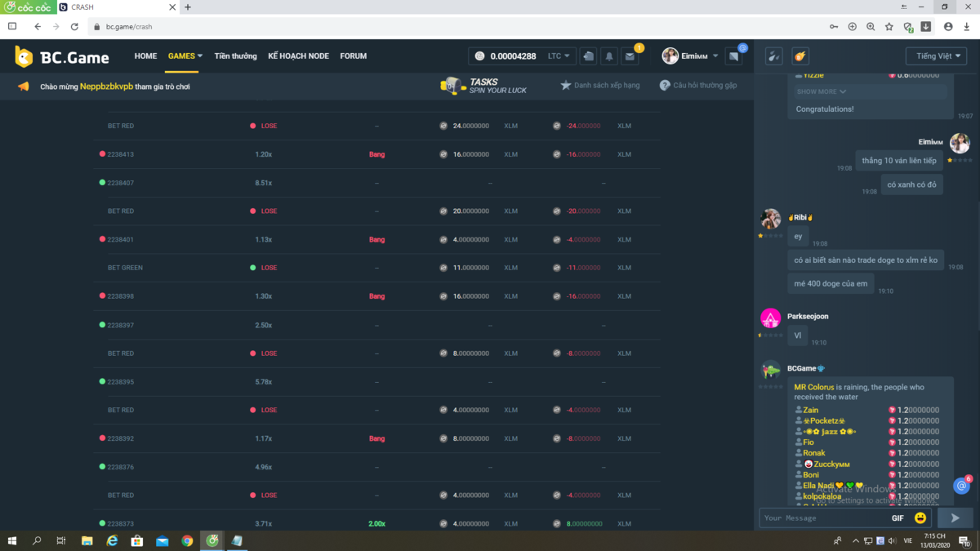Send chat message with arrow button

click(x=955, y=518)
